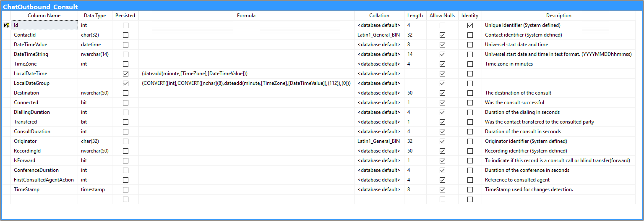Click nvarchar(14) data type cell
Viewport: 644px width, 221px height.
pos(95,54)
